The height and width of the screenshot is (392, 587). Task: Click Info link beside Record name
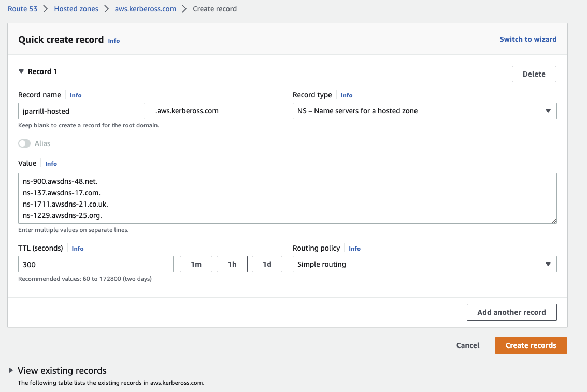(76, 95)
